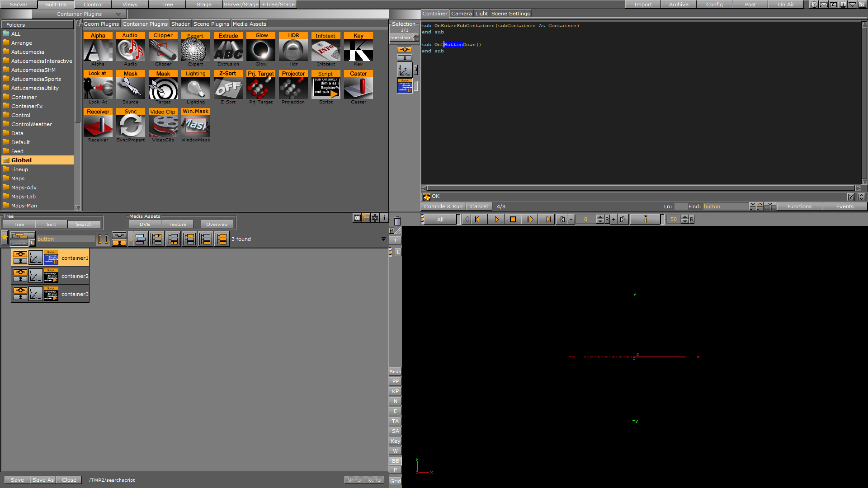Click Compile & Run button
The height and width of the screenshot is (488, 868).
[443, 206]
